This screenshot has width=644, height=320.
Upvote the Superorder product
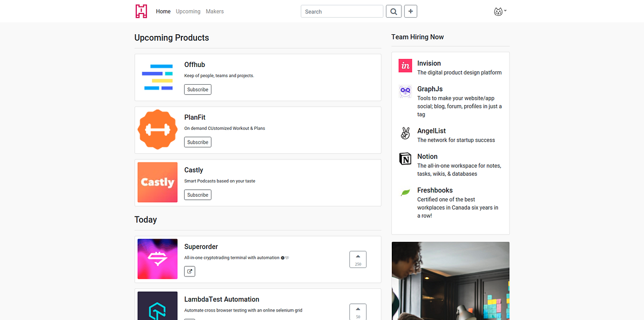point(358,259)
